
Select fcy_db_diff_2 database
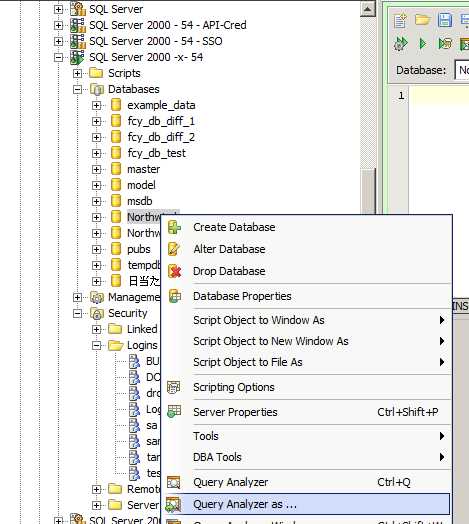pyautogui.click(x=161, y=137)
